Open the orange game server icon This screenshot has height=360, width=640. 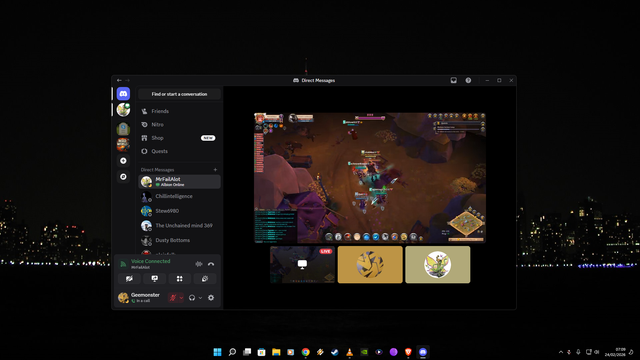pos(123,144)
